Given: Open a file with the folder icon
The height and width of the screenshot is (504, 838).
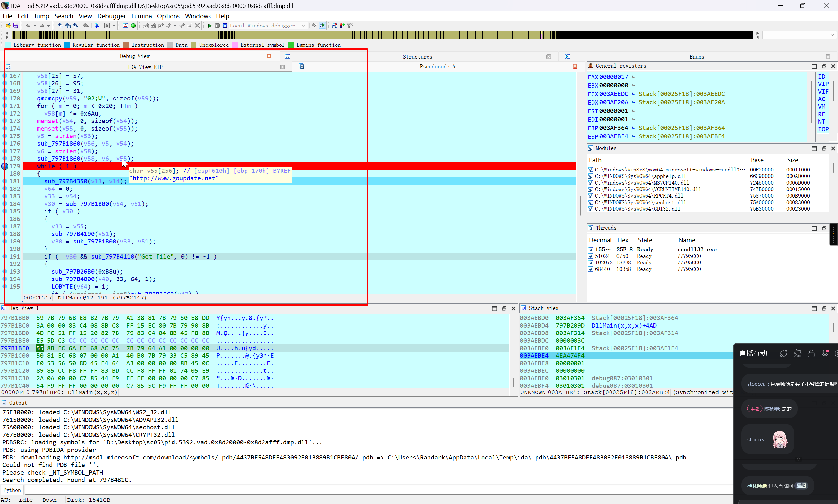Looking at the screenshot, I should [8, 26].
